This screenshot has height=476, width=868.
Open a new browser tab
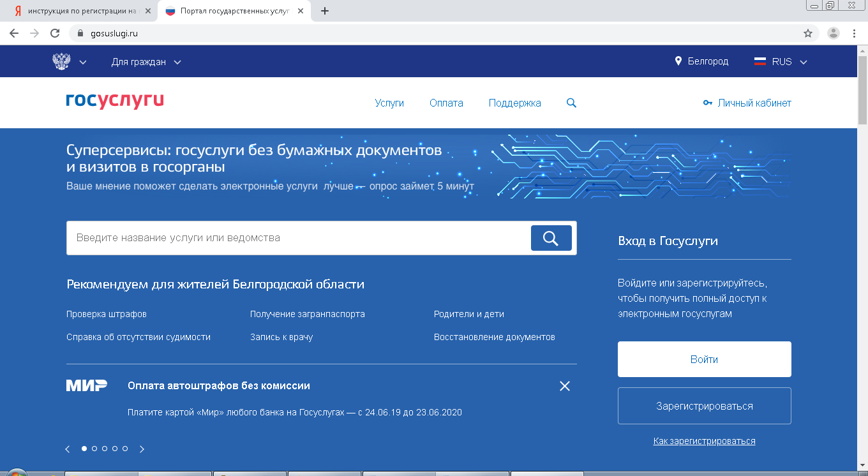(325, 11)
